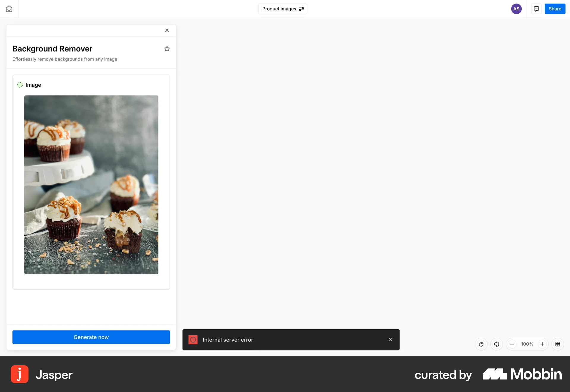Image resolution: width=570 pixels, height=392 pixels.
Task: Select the cupcake image thumbnail
Action: [91, 184]
